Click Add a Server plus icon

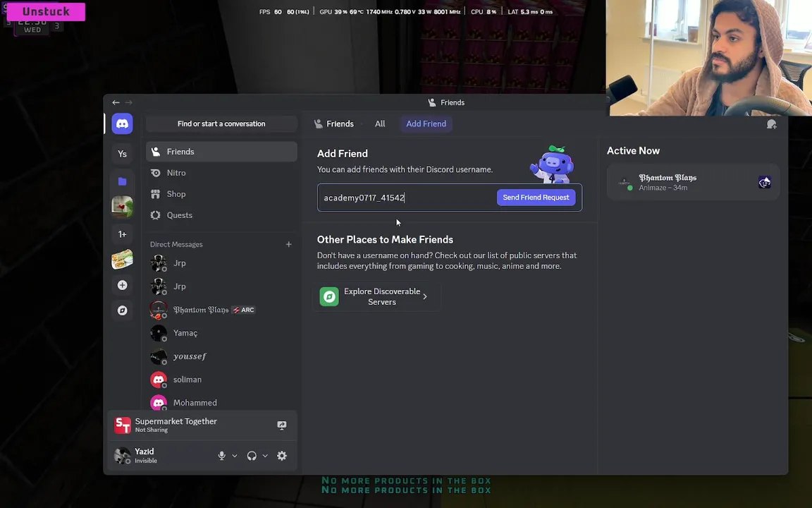point(122,285)
